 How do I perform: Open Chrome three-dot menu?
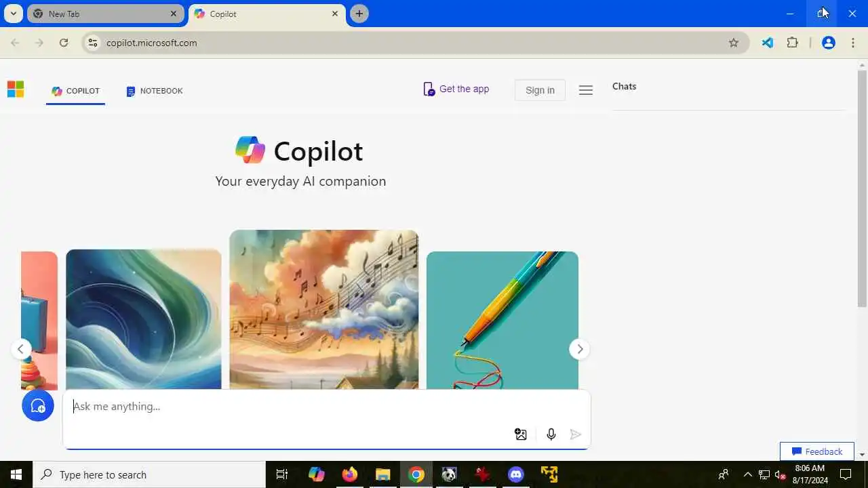click(x=853, y=43)
